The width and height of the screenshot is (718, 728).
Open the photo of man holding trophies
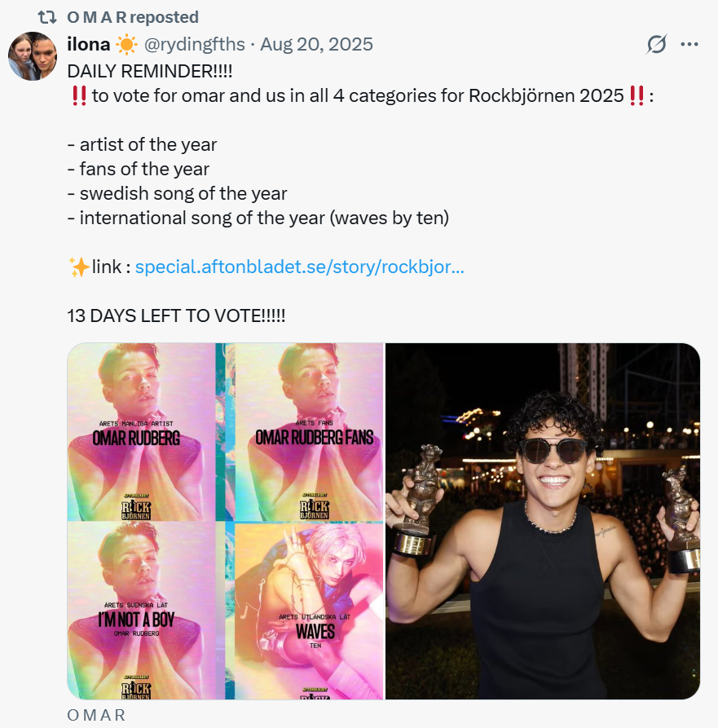(542, 522)
